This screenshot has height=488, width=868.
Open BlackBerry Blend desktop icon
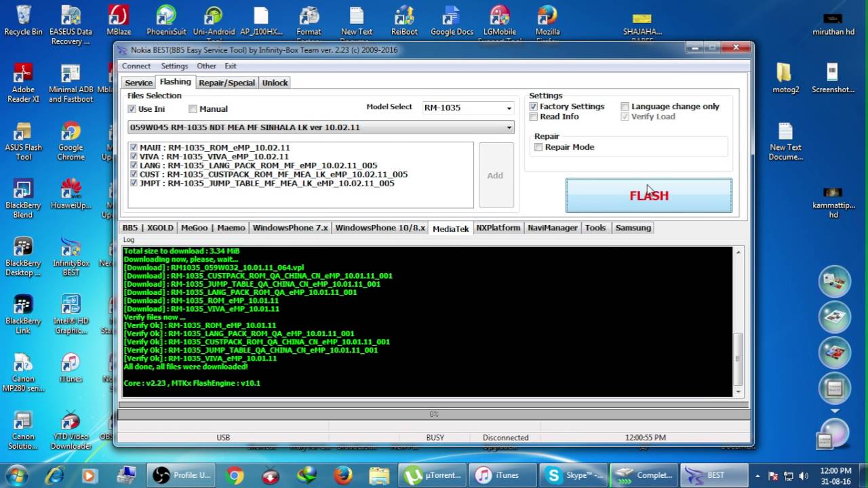23,199
